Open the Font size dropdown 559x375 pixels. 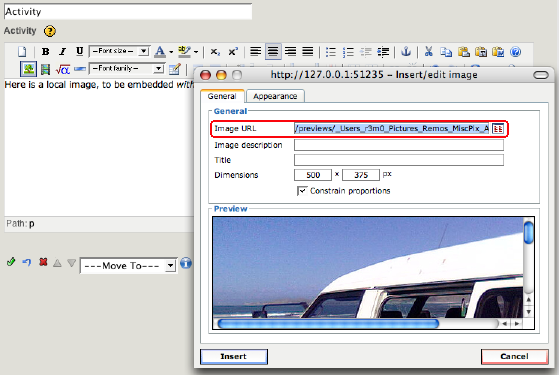tap(119, 51)
